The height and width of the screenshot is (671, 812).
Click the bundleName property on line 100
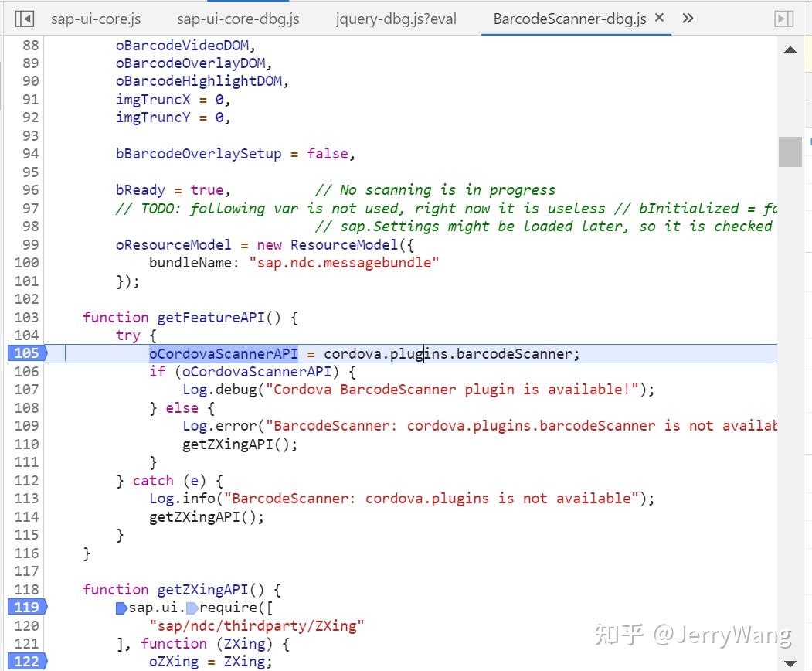[x=191, y=262]
